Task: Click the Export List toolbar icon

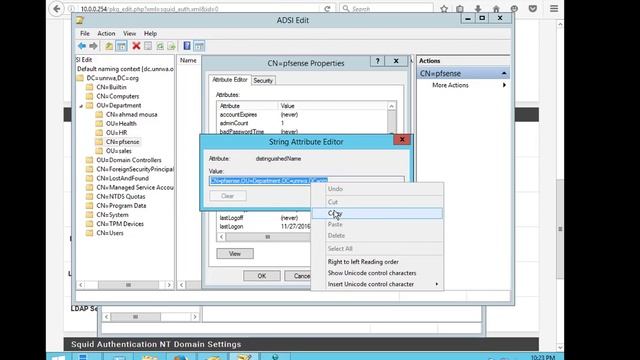Action: click(171, 46)
